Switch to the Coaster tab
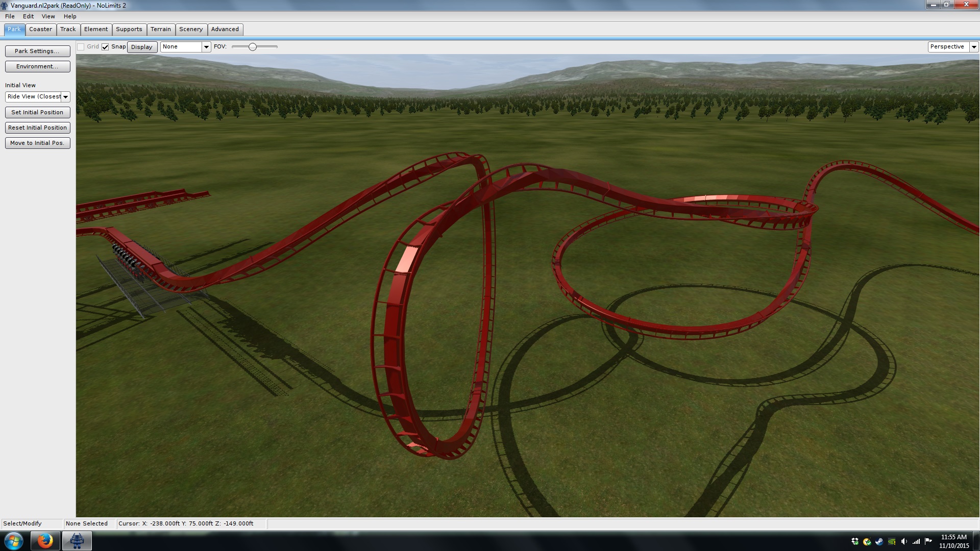The height and width of the screenshot is (551, 980). pos(40,29)
